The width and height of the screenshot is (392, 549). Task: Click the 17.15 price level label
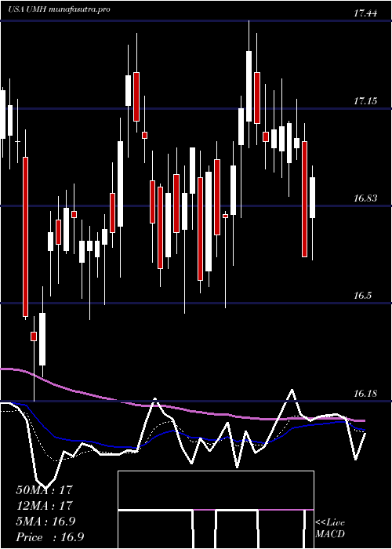[365, 101]
